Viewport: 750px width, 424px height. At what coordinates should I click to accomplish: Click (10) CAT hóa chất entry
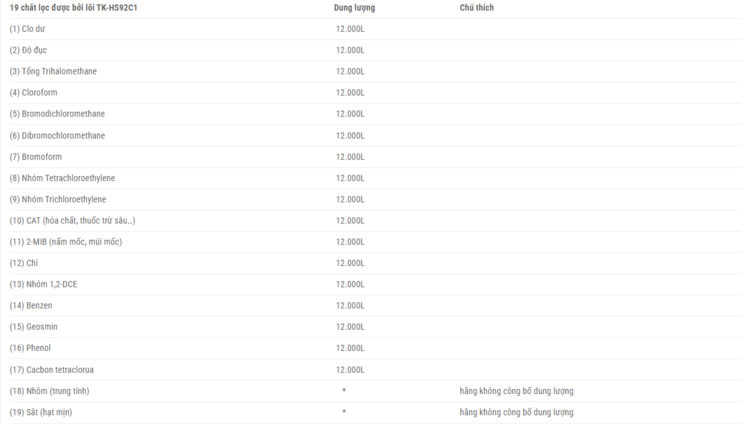(72, 221)
